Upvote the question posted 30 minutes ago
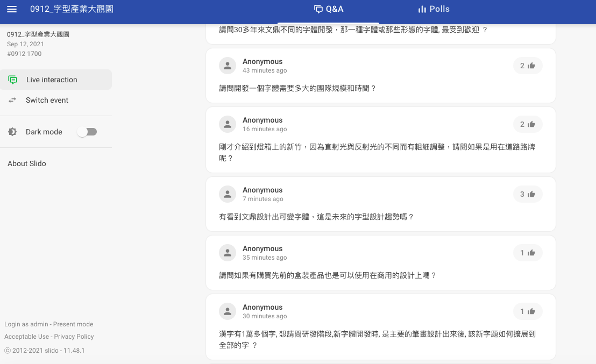The height and width of the screenshot is (364, 596). point(527,311)
